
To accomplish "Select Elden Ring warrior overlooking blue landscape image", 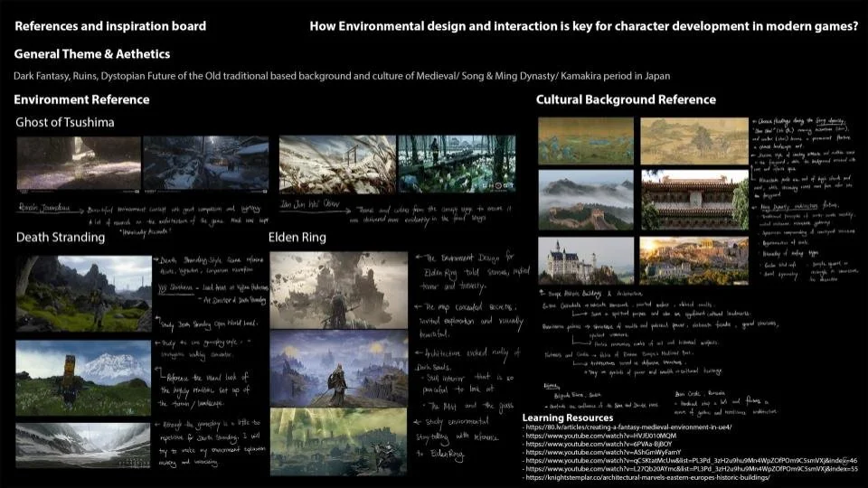I will pyautogui.click(x=339, y=369).
